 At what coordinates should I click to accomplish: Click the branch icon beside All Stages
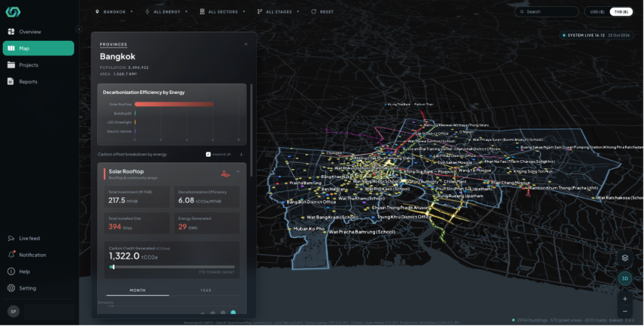coord(260,12)
